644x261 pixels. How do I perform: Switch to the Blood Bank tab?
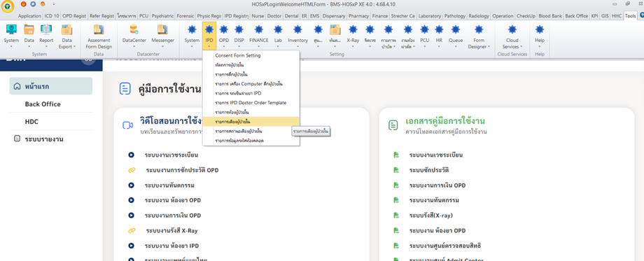pyautogui.click(x=550, y=16)
